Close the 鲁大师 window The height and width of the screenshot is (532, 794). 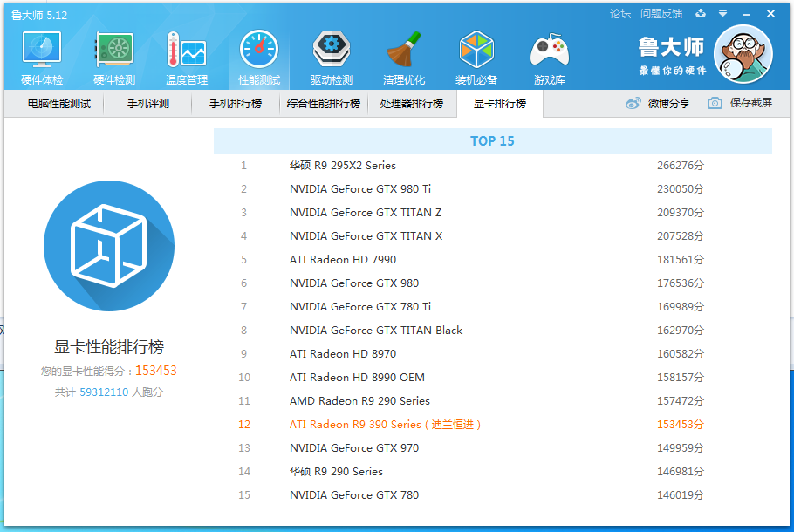pos(770,14)
